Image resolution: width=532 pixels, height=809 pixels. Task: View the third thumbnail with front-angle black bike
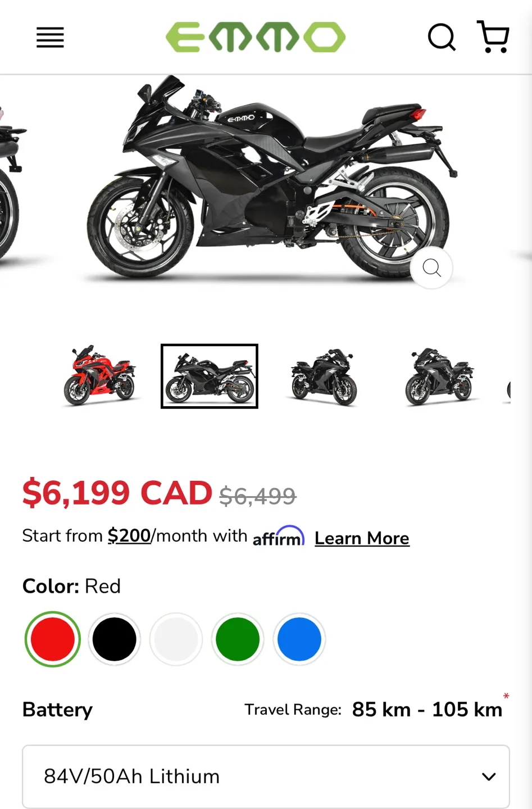pyautogui.click(x=324, y=376)
